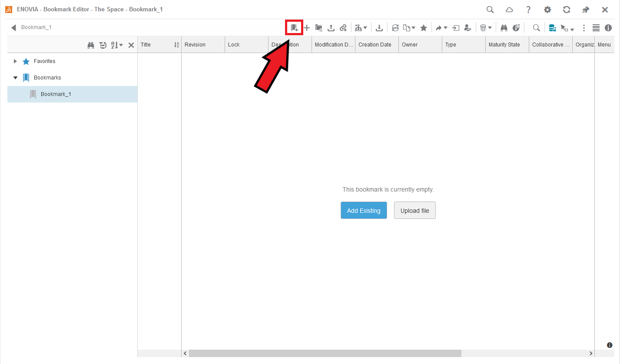Click the new bookmark icon highlighted in red
This screenshot has height=364, width=620.
(x=294, y=28)
